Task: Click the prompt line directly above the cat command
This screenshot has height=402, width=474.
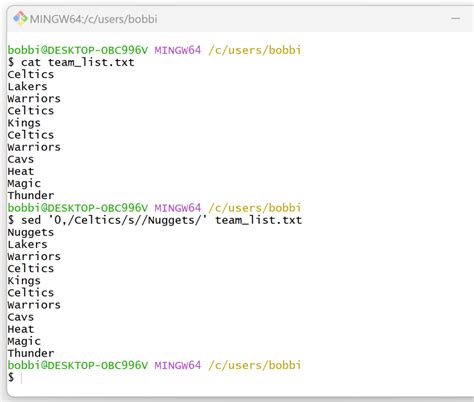Action: click(x=154, y=50)
